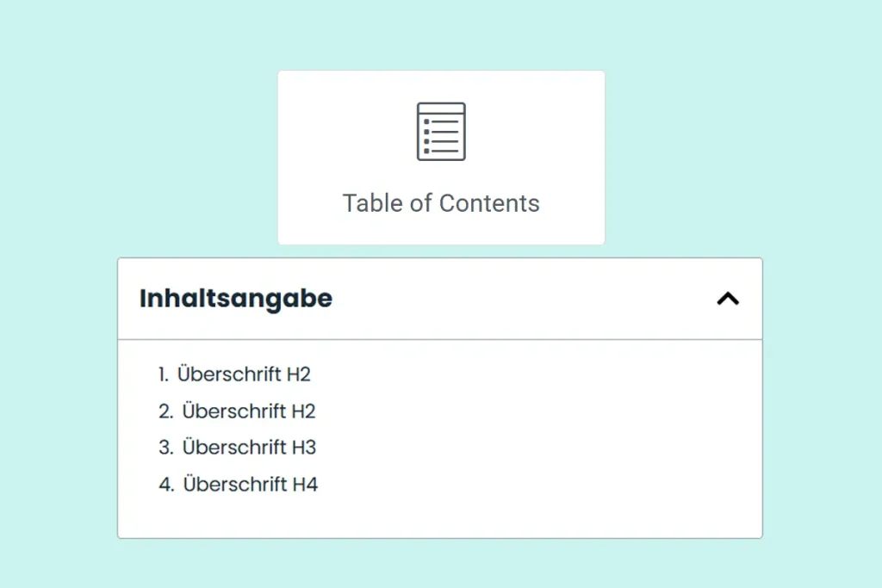Click the top line of the TOC icon
The height and width of the screenshot is (588, 882).
point(441,113)
